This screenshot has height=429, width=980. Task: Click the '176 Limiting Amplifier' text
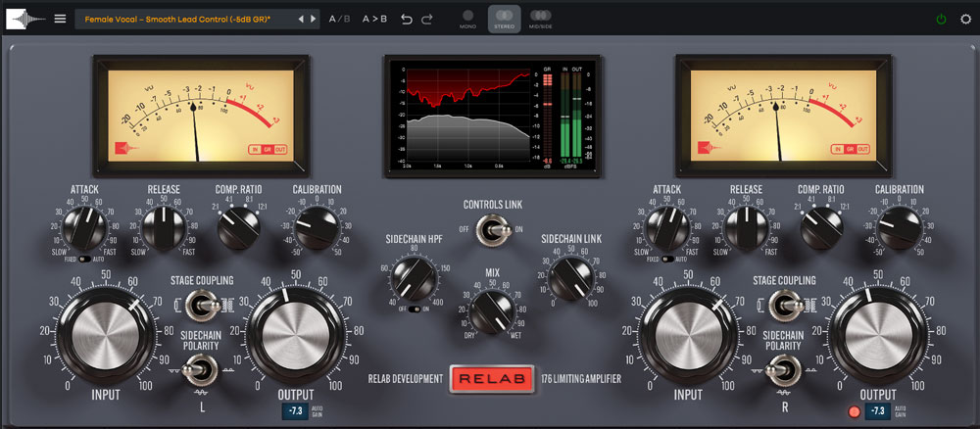[x=581, y=379]
